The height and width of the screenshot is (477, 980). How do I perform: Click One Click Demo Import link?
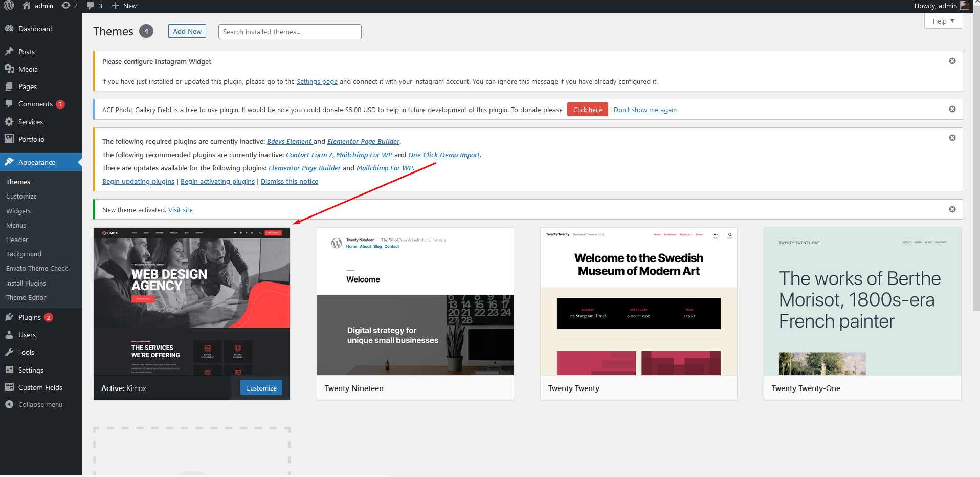coord(444,155)
